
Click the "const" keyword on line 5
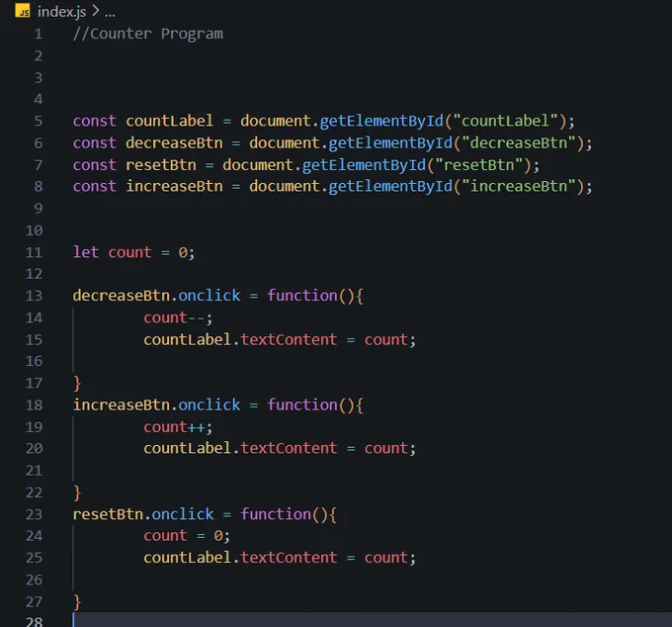pos(95,122)
